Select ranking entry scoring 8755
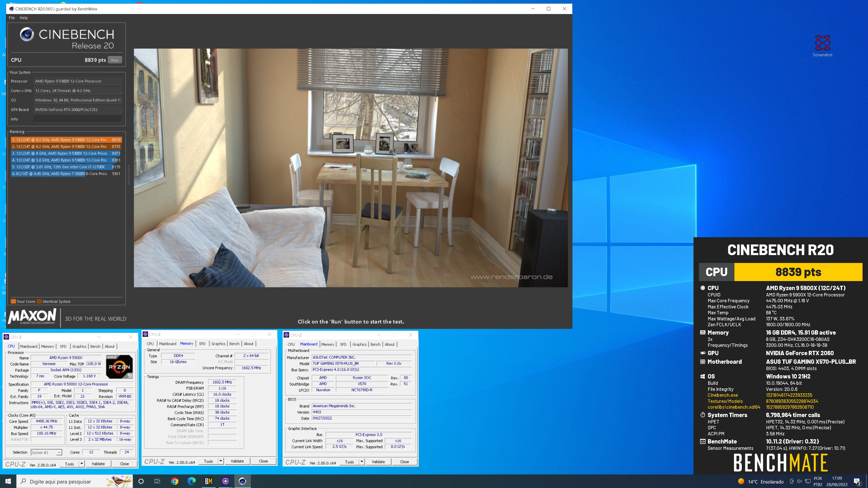868x488 pixels. 66,146
